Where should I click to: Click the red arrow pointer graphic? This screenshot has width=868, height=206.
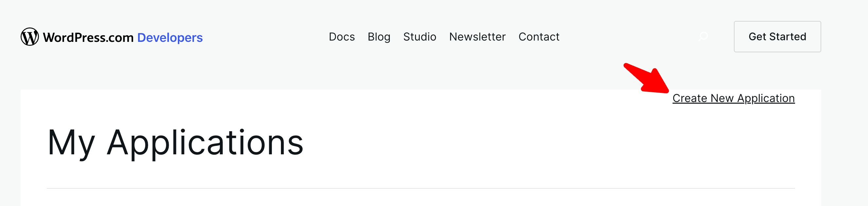(x=647, y=79)
